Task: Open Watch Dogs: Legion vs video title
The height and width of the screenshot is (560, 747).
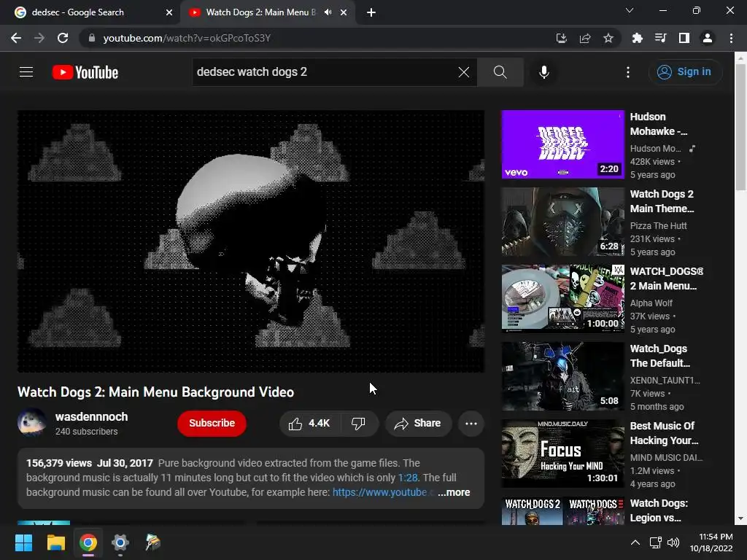Action: [659, 510]
